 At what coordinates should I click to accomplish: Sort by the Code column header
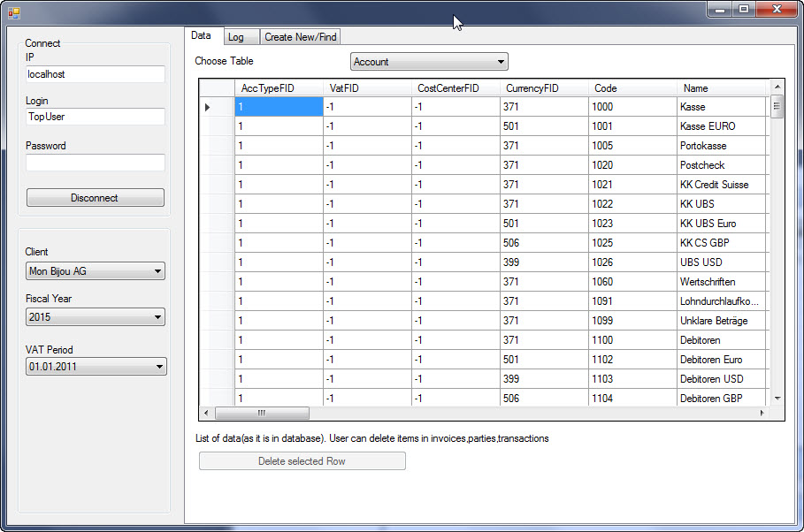(632, 88)
